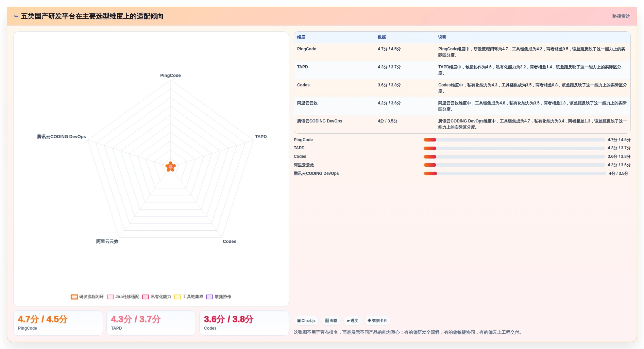Toggle the Jira迁移适配 legend swatch
This screenshot has width=644, height=349.
(x=110, y=297)
